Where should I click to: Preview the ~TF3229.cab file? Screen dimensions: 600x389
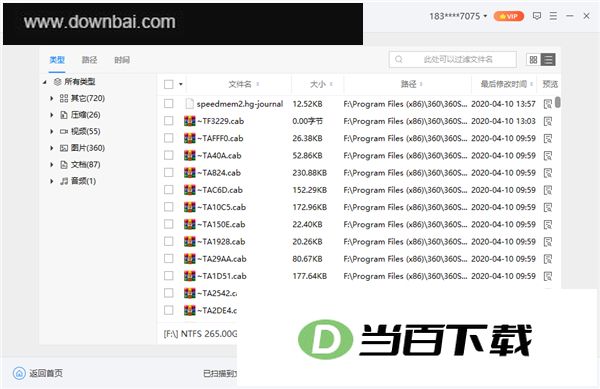click(x=548, y=121)
